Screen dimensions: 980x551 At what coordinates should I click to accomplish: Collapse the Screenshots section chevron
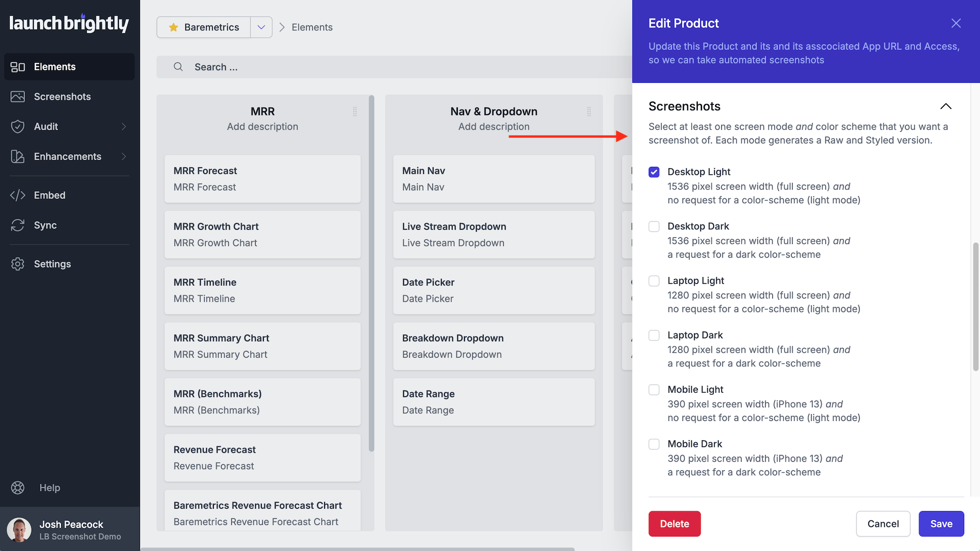[x=946, y=106]
